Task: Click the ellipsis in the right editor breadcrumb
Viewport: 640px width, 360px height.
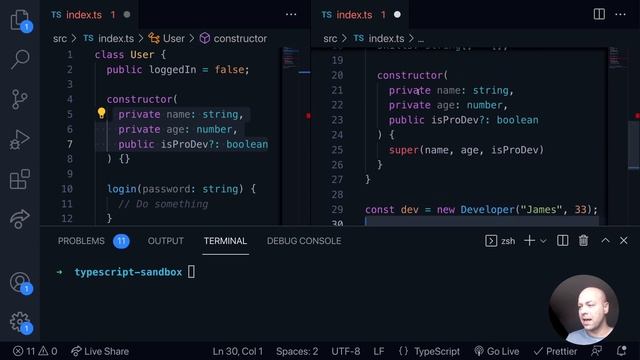Action: click(x=421, y=39)
